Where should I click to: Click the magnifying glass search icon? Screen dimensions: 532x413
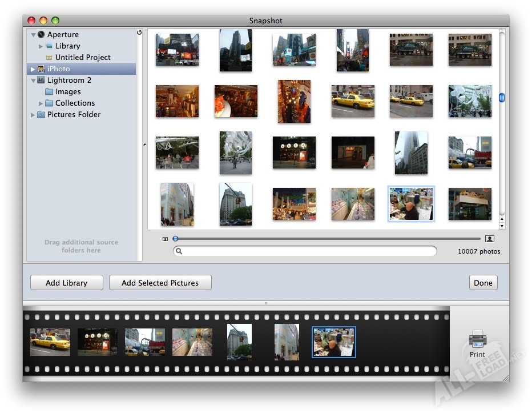(179, 251)
